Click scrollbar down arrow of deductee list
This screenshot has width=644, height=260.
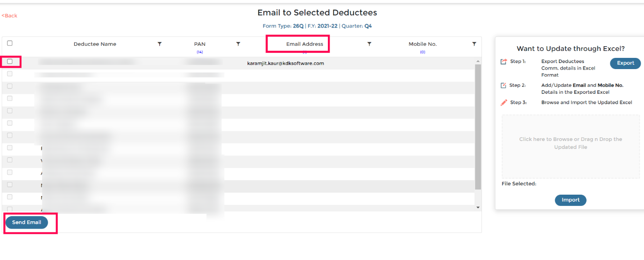coord(478,207)
